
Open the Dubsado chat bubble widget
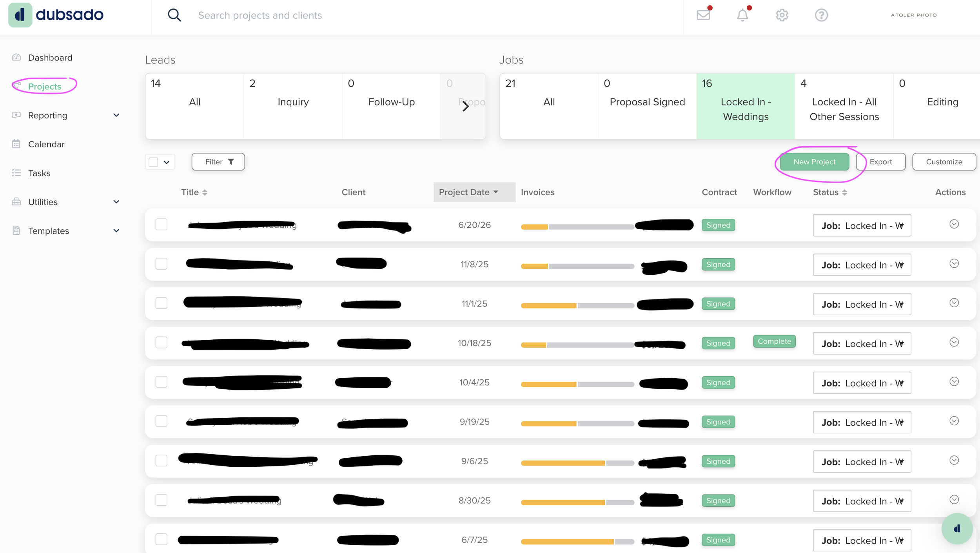[957, 529]
